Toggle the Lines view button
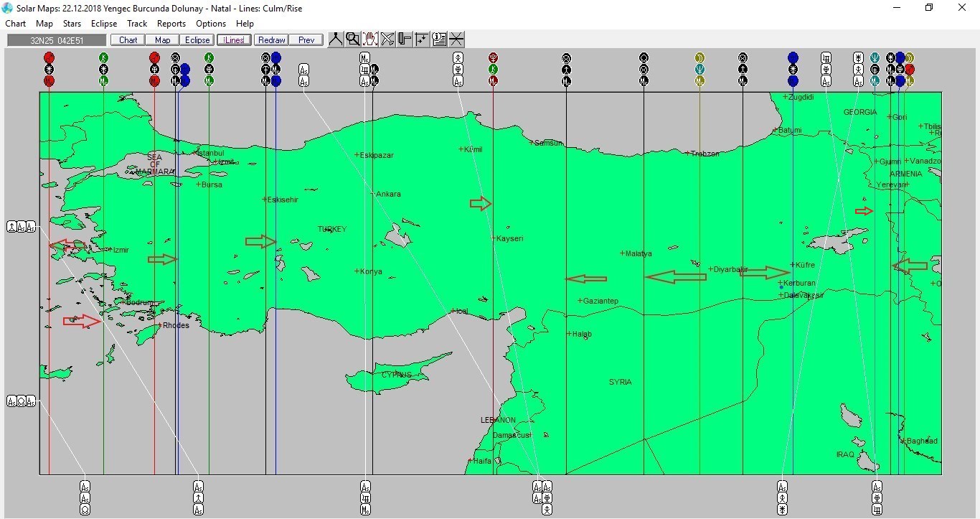This screenshot has height=519, width=980. tap(234, 40)
